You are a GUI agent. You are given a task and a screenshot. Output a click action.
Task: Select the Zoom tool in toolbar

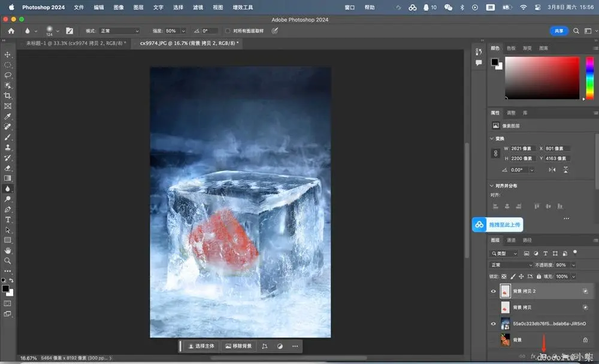coord(8,260)
